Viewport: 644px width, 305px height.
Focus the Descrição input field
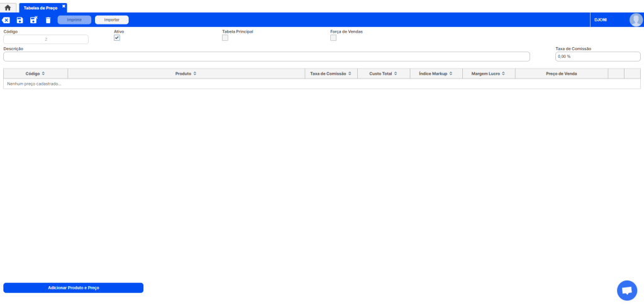click(x=267, y=57)
